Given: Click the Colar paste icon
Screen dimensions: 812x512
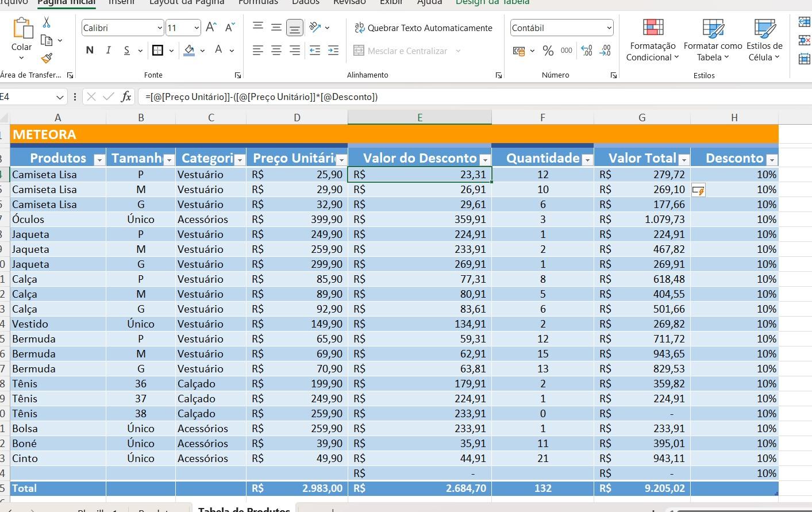Looking at the screenshot, I should [22, 29].
